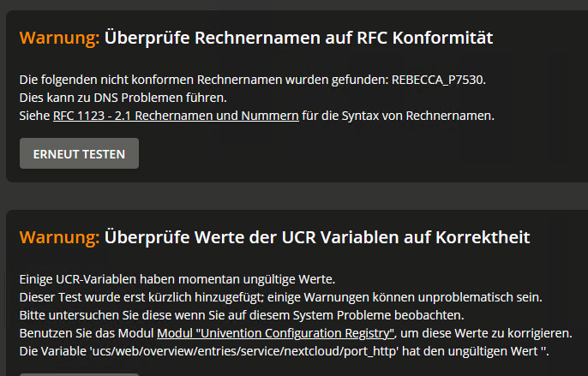
Task: Click the text für die Syntax von Rechnernamen
Action: click(398, 116)
